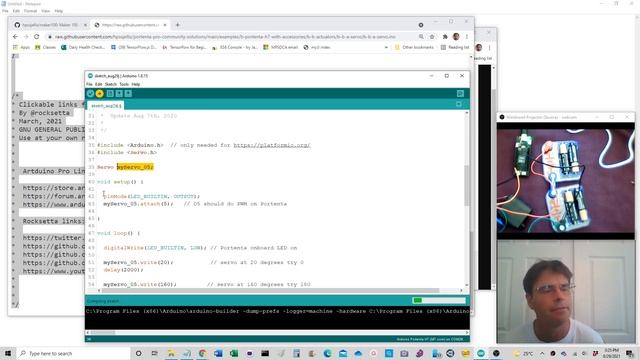Click the Windowed Projector webcam window title

(x=541, y=117)
